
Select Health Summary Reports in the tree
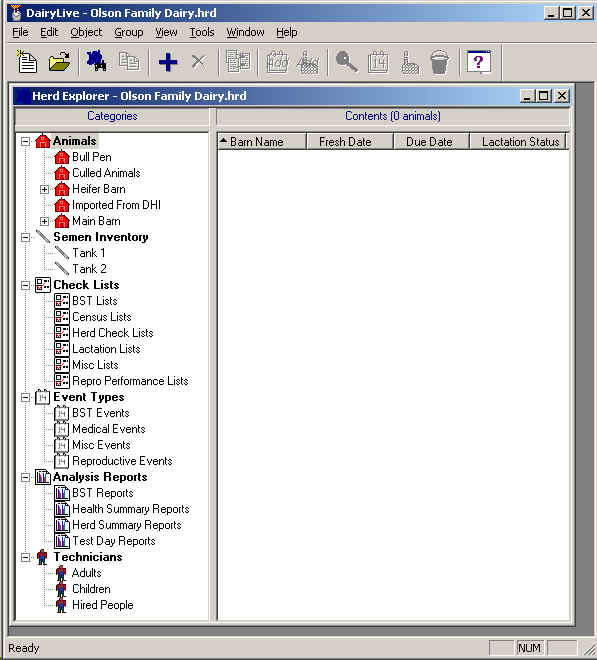[131, 509]
